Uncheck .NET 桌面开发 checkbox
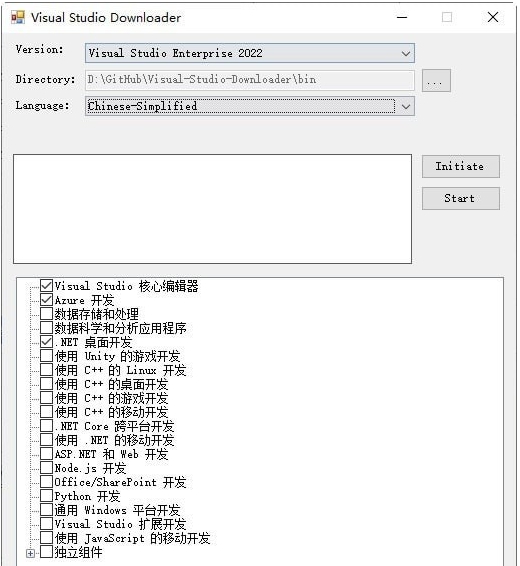Viewport: 520px width, 566px height. (x=47, y=342)
